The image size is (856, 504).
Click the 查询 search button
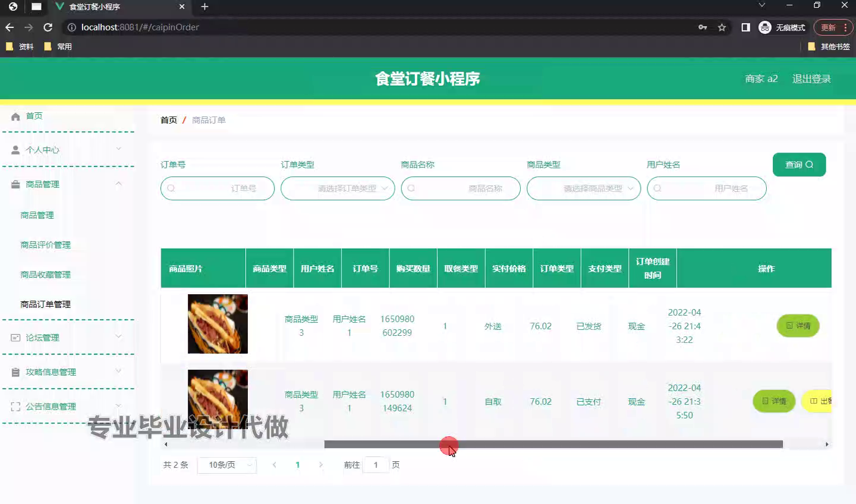pyautogui.click(x=799, y=165)
